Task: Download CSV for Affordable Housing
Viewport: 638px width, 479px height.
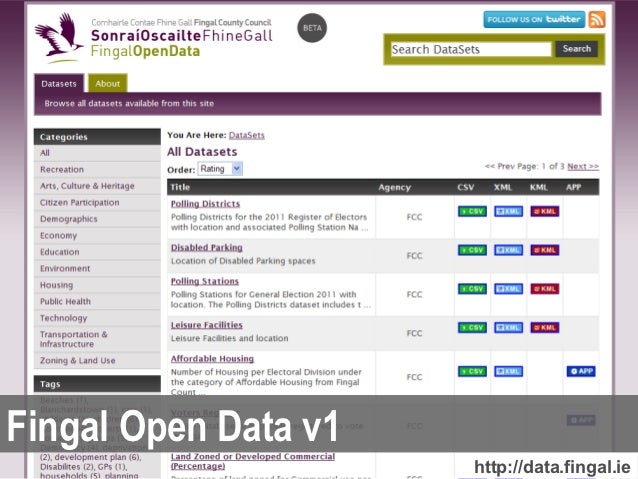Action: 472,371
